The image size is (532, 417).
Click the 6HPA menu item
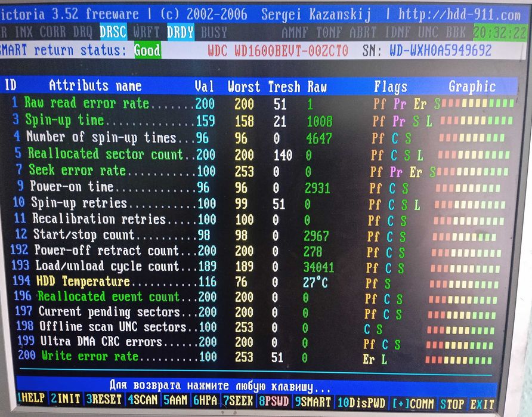click(x=205, y=400)
